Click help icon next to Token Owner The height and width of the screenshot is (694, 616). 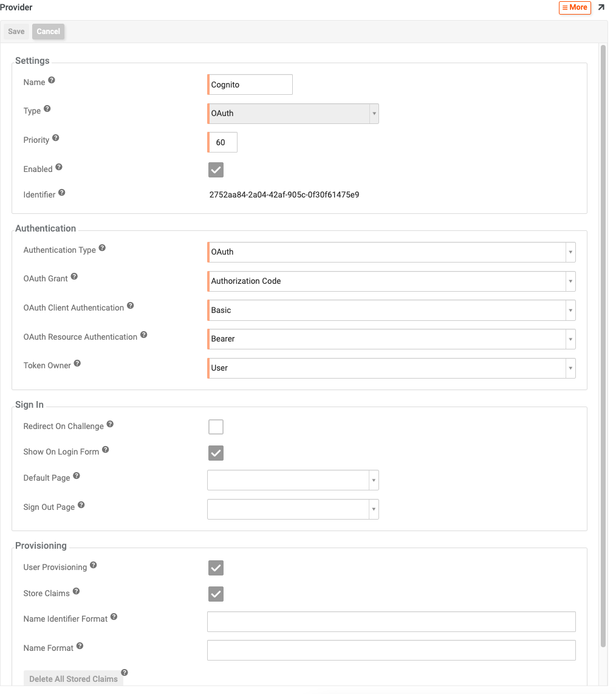point(77,363)
